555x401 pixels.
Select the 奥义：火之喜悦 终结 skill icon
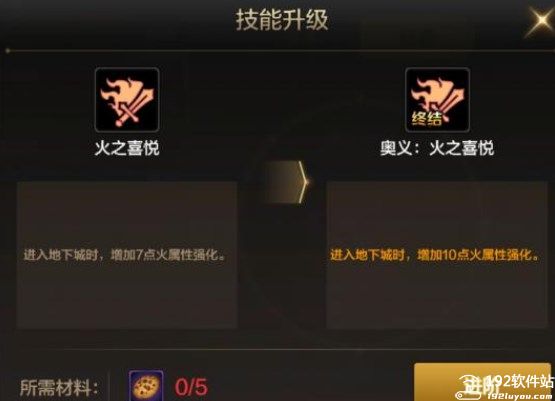tap(437, 100)
